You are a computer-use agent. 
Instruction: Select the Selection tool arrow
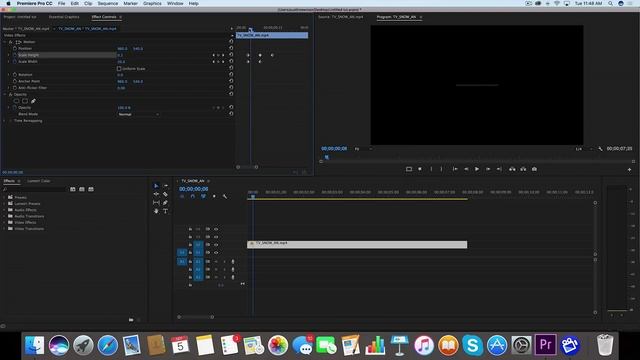pos(156,186)
